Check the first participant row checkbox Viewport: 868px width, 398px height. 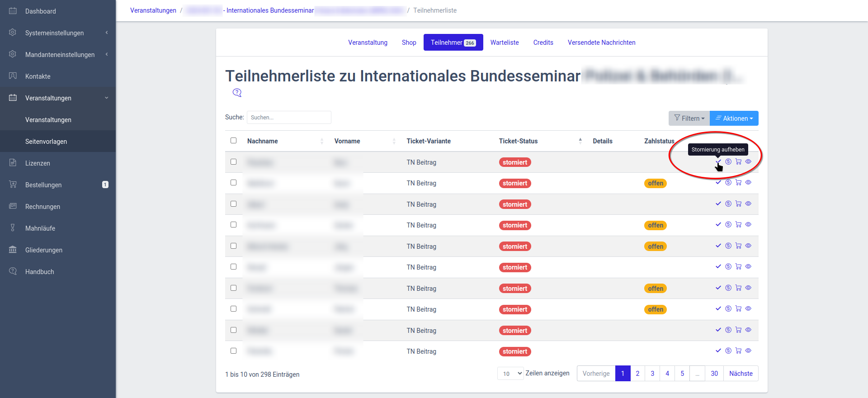click(233, 162)
